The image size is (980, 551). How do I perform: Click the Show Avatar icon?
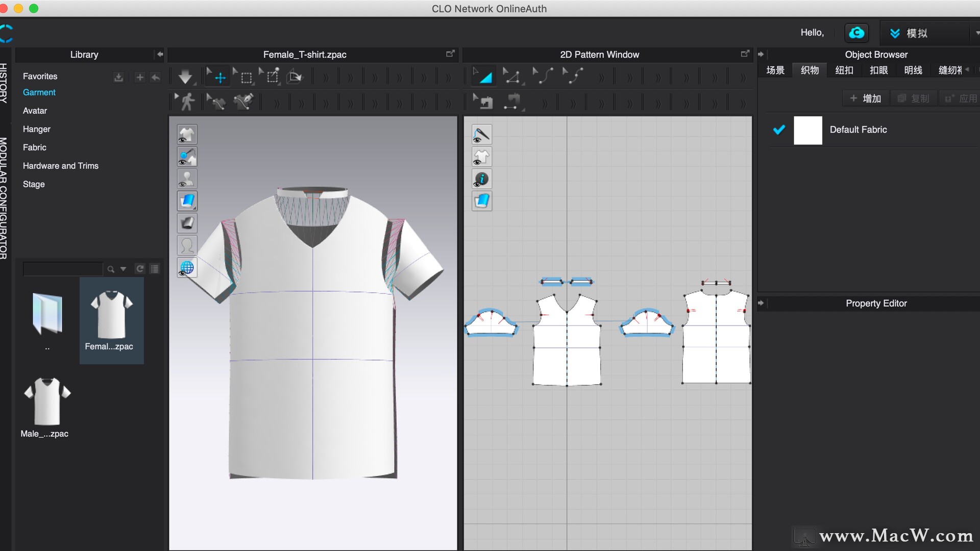click(x=187, y=178)
